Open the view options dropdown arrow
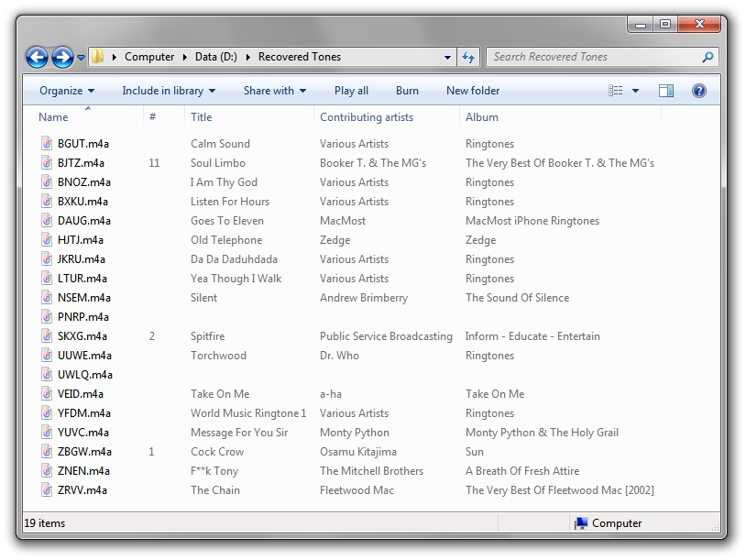 (635, 91)
